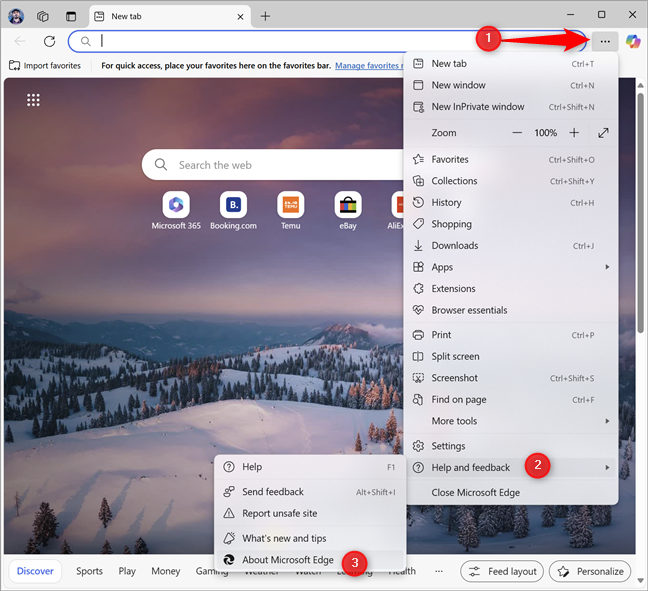648x591 pixels.
Task: Open Settings from the menu
Action: pos(511,446)
